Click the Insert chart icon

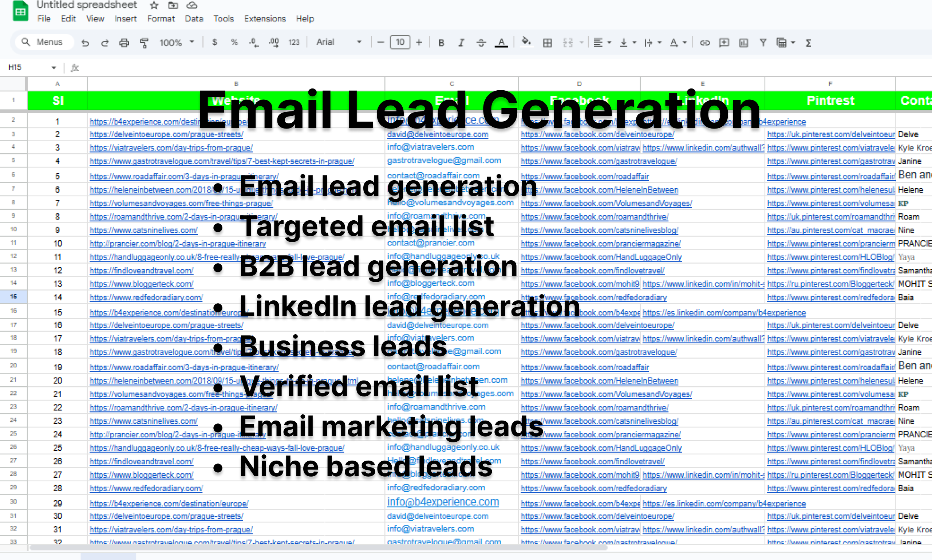tap(743, 43)
